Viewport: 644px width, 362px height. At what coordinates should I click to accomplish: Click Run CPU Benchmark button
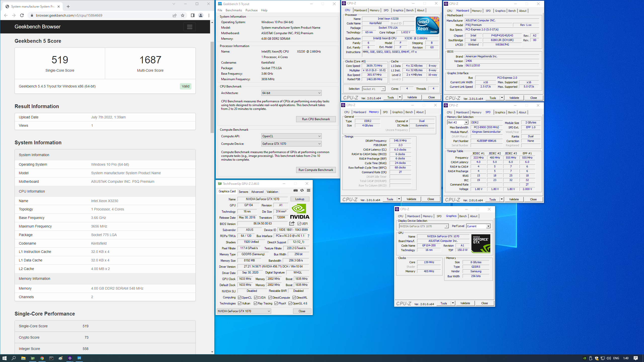pos(316,119)
